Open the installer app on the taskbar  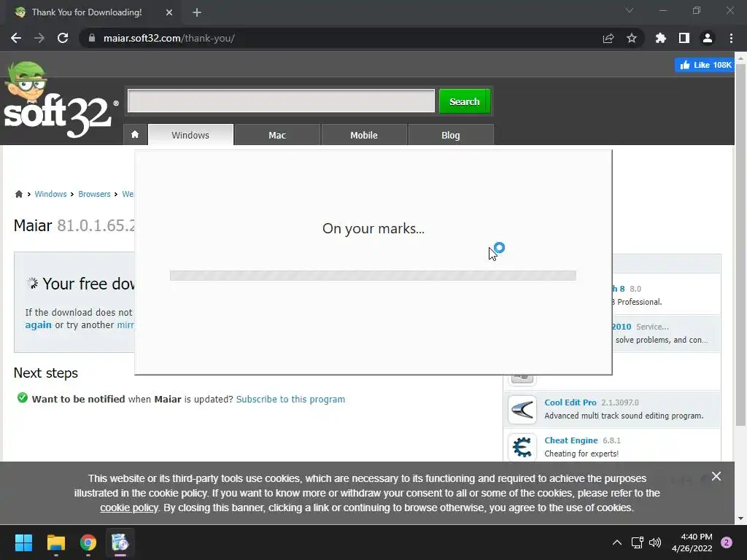pyautogui.click(x=120, y=542)
